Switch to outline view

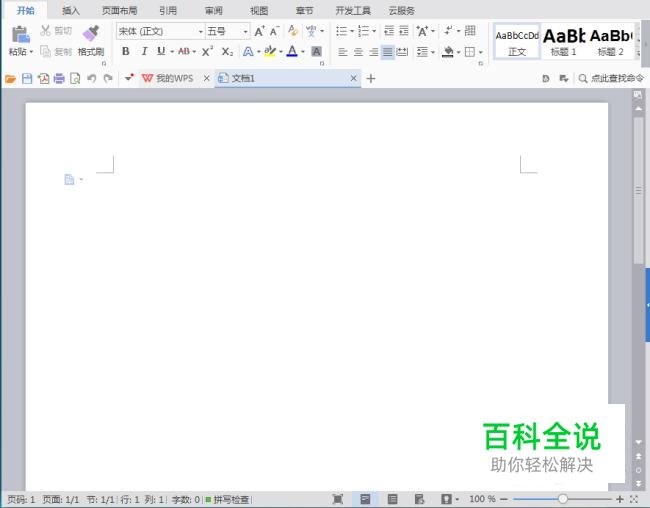pos(392,499)
